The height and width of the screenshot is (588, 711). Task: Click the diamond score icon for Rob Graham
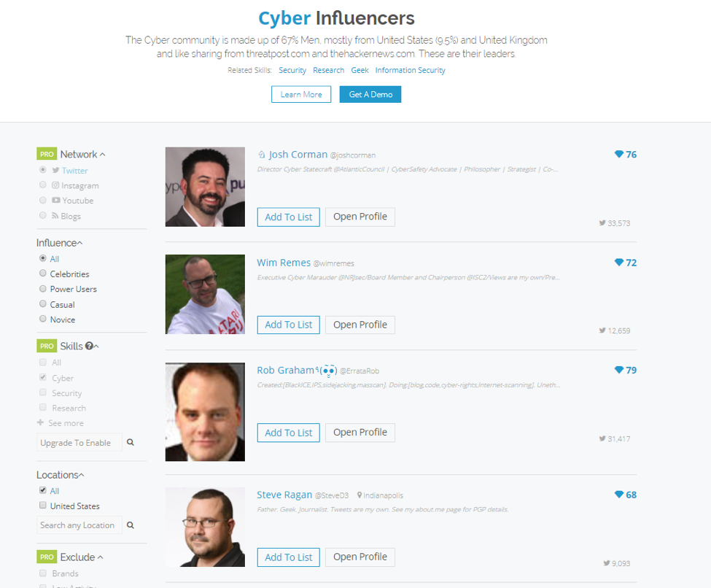(x=619, y=370)
